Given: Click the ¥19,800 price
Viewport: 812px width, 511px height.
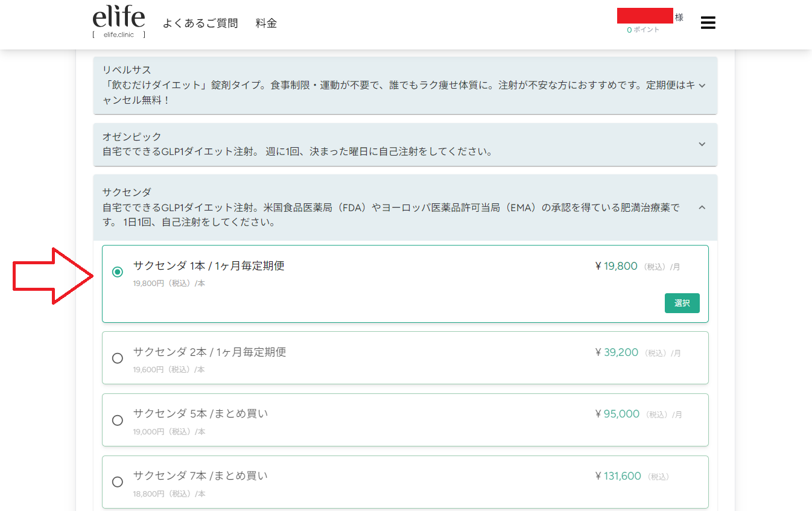Looking at the screenshot, I should [x=616, y=266].
